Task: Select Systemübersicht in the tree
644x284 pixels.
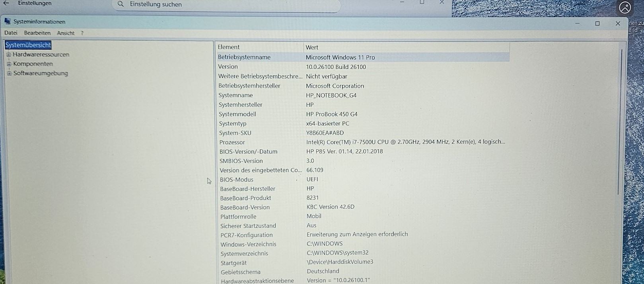Action: pos(28,45)
